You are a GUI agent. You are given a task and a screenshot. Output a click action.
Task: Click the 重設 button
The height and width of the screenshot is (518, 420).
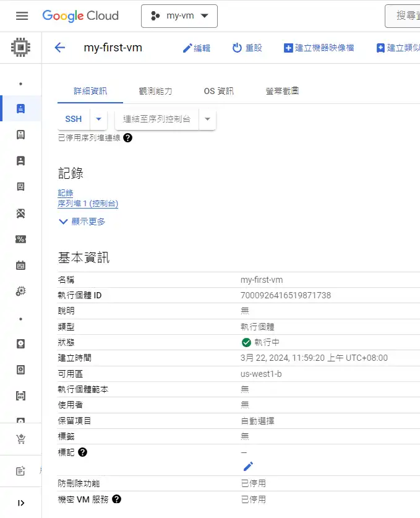(x=247, y=48)
